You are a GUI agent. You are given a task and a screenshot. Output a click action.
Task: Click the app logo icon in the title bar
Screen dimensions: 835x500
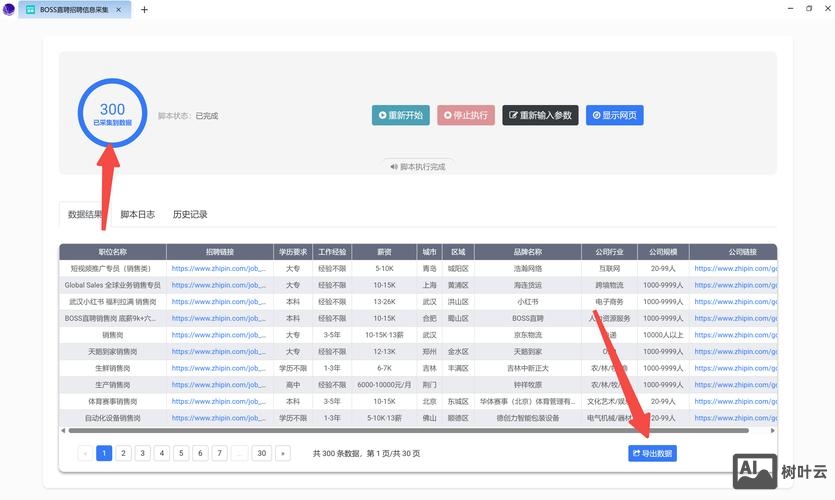click(x=11, y=9)
